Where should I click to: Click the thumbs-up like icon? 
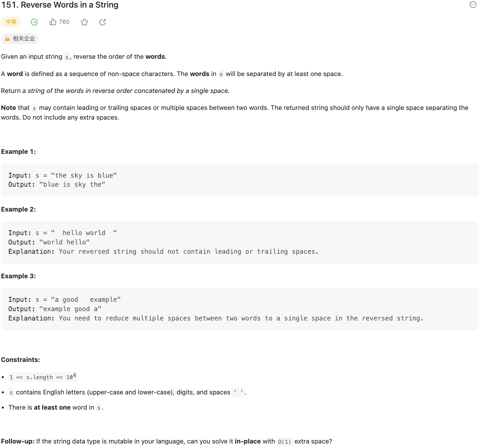point(53,22)
